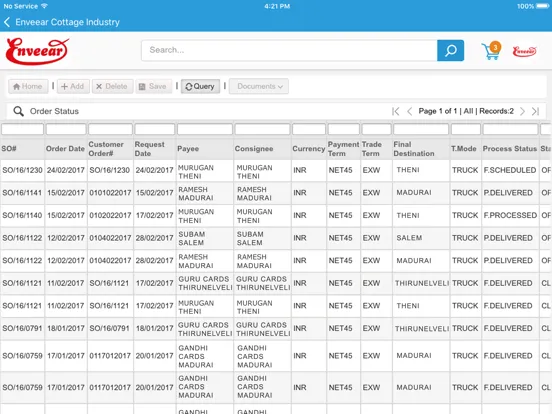Click the All records link in pager

[468, 111]
